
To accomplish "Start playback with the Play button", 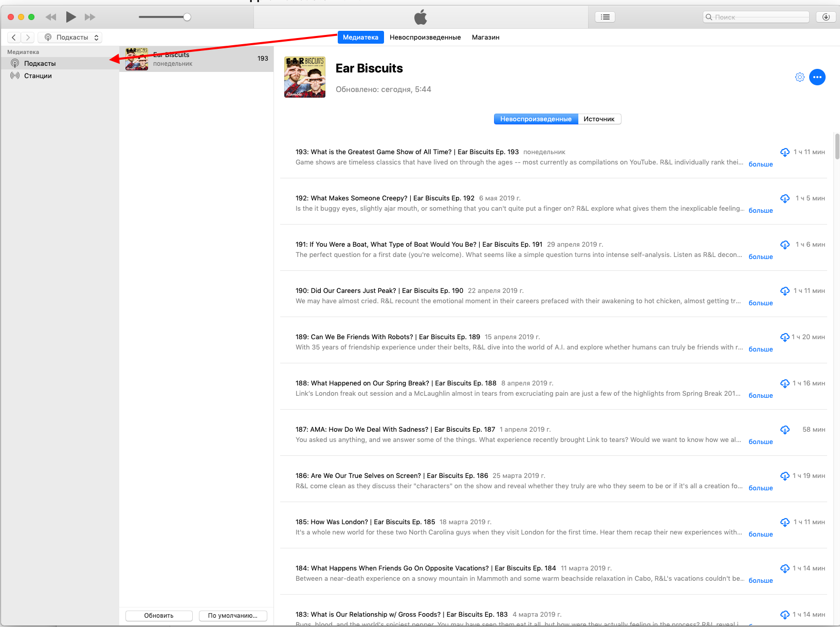I will (x=71, y=17).
